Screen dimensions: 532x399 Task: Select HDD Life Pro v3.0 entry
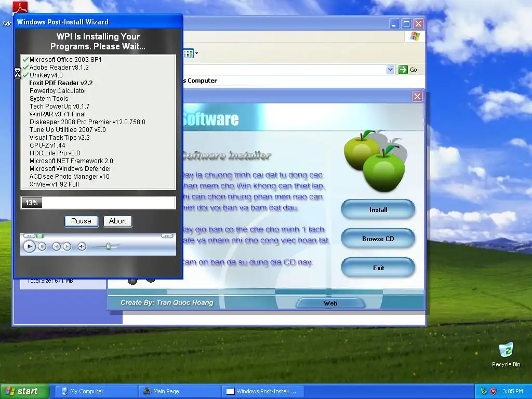[x=55, y=153]
